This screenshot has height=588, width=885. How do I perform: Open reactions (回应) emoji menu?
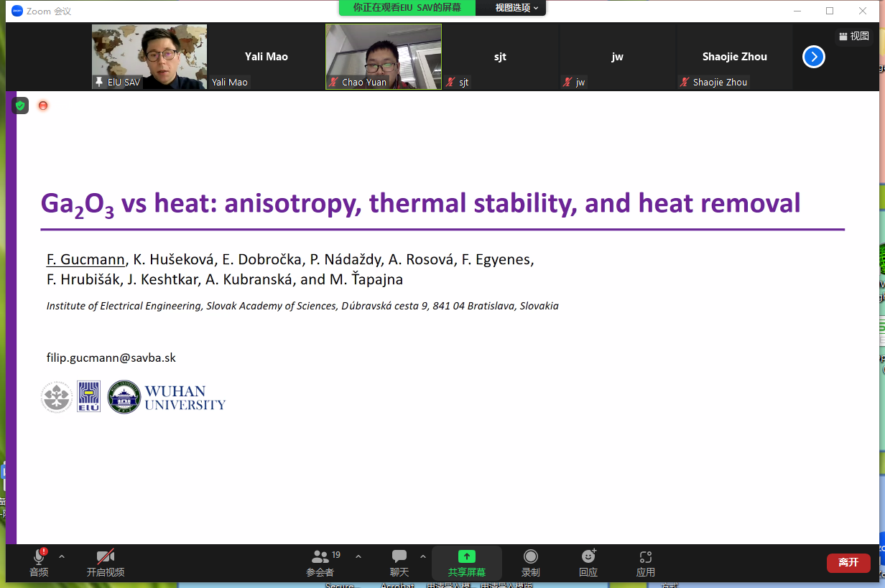588,563
